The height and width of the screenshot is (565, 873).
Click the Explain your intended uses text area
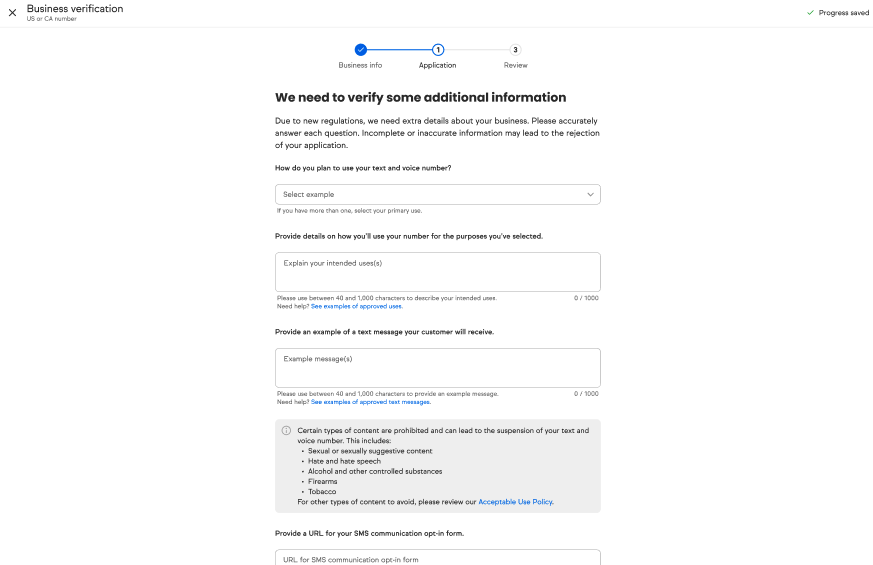[437, 272]
